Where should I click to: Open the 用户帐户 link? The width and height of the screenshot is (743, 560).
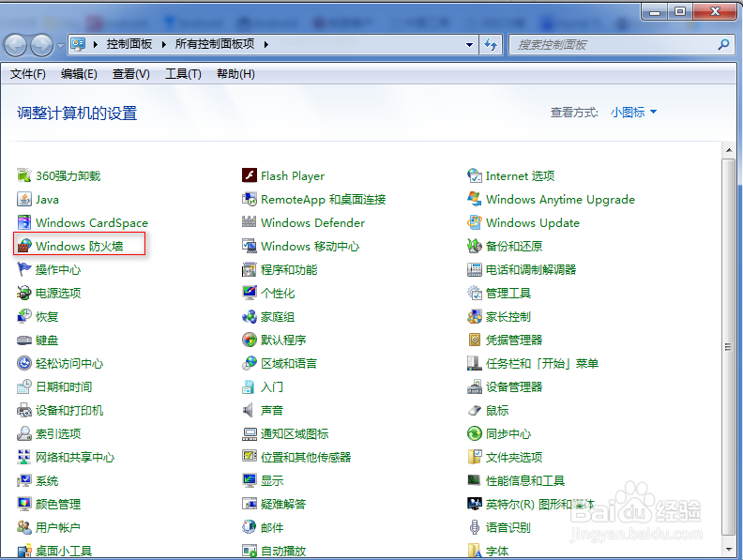tap(58, 527)
